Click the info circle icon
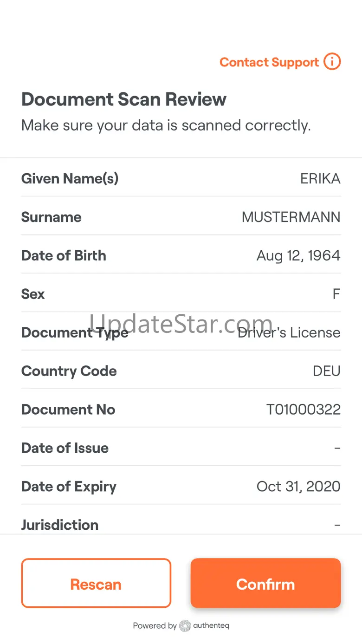 pyautogui.click(x=332, y=62)
